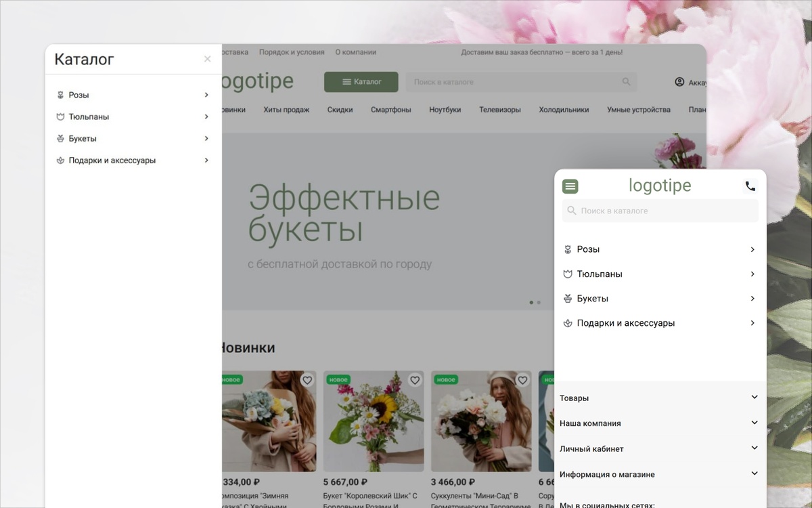
Task: Select Хиты продаж menu item
Action: (x=286, y=110)
